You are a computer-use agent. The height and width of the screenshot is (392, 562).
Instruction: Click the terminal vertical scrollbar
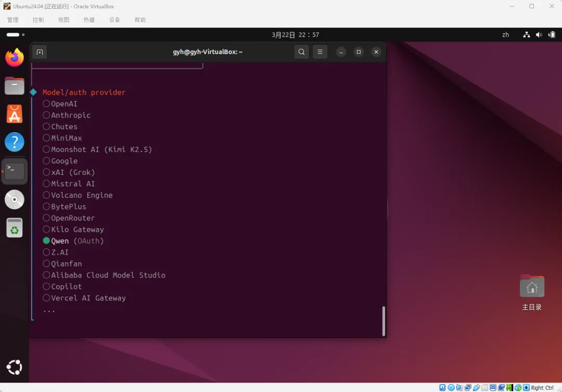pyautogui.click(x=384, y=321)
